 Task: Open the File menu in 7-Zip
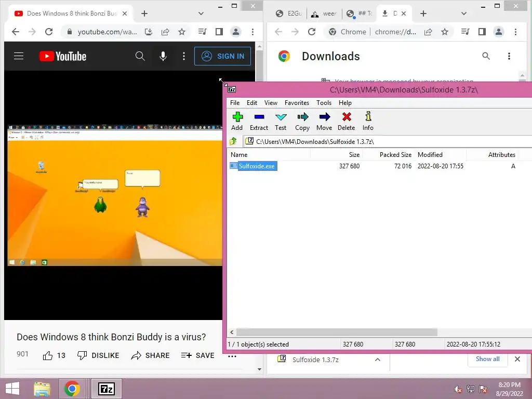235,103
